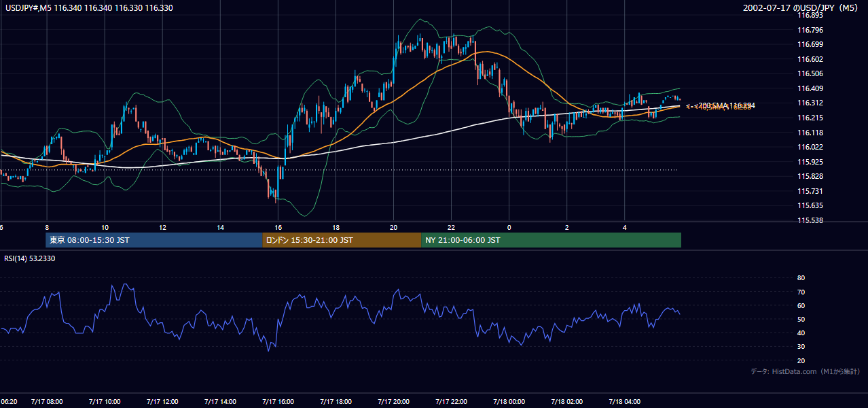This screenshot has width=868, height=408.
Task: Click price axis label 116.506
Action: pos(810,73)
